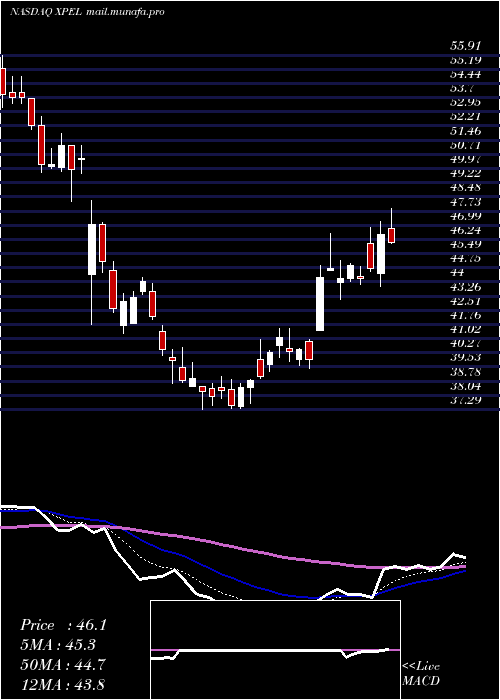Screen dimensions: 500x700
Task: Click the 40.27 price axis label
Action: [x=465, y=344]
